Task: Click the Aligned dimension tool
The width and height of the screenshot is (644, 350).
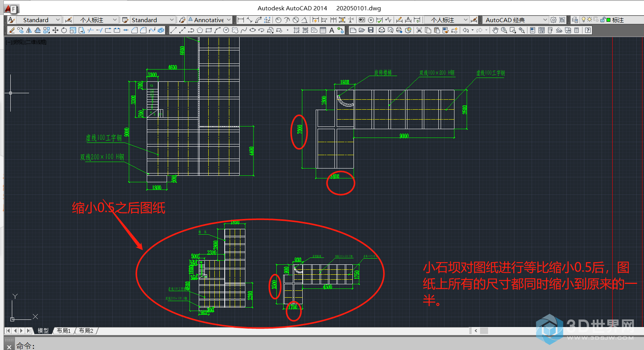Action: point(249,20)
